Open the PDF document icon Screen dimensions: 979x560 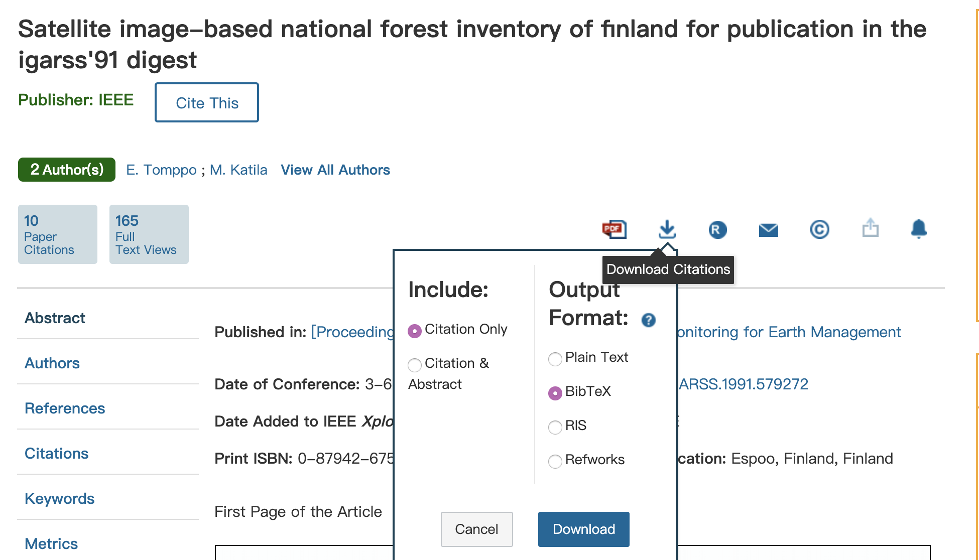[x=614, y=229]
